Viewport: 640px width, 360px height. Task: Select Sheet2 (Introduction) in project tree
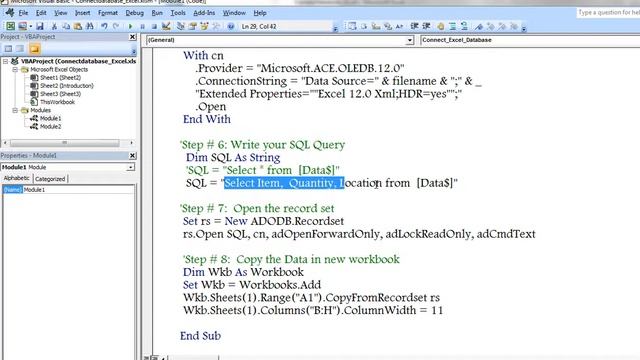pyautogui.click(x=67, y=86)
